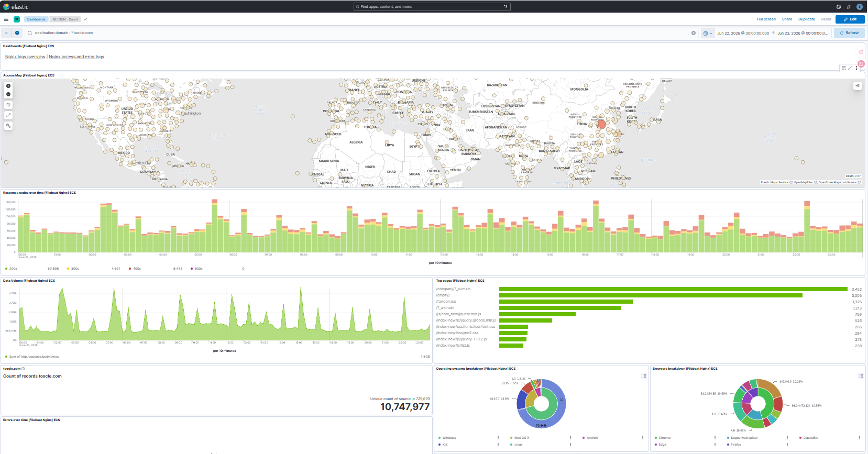The height and width of the screenshot is (454, 868).
Task: Open the help menu lifebuoy icon
Action: click(839, 7)
